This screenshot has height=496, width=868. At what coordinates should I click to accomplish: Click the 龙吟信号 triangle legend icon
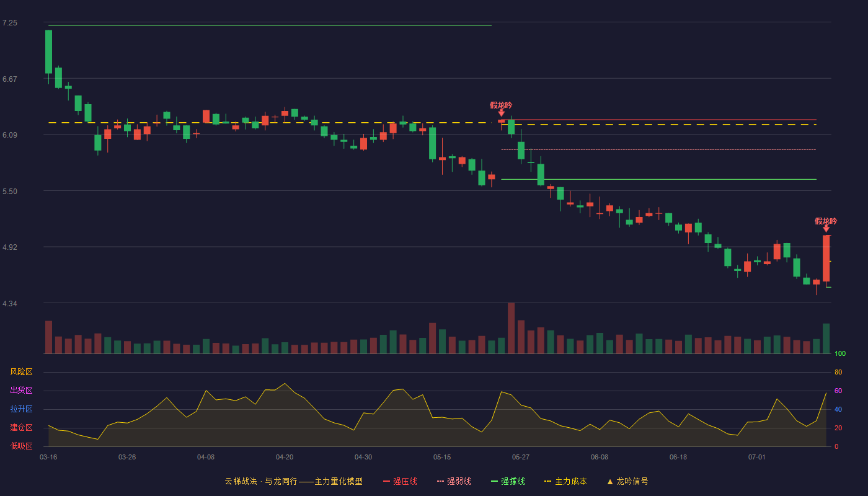point(610,481)
